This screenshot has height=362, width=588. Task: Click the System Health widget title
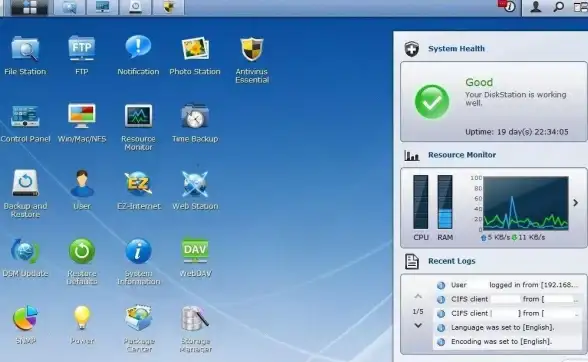(456, 49)
